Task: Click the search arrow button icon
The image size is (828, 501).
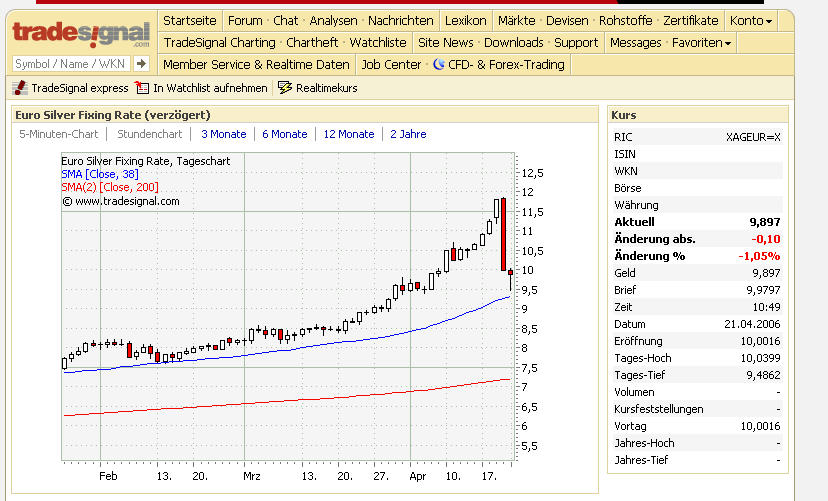Action: 141,64
